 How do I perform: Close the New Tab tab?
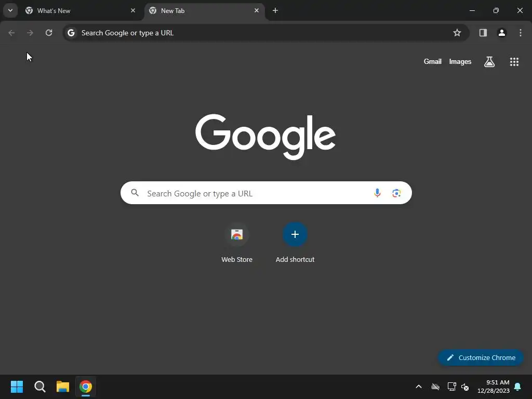coord(257,10)
